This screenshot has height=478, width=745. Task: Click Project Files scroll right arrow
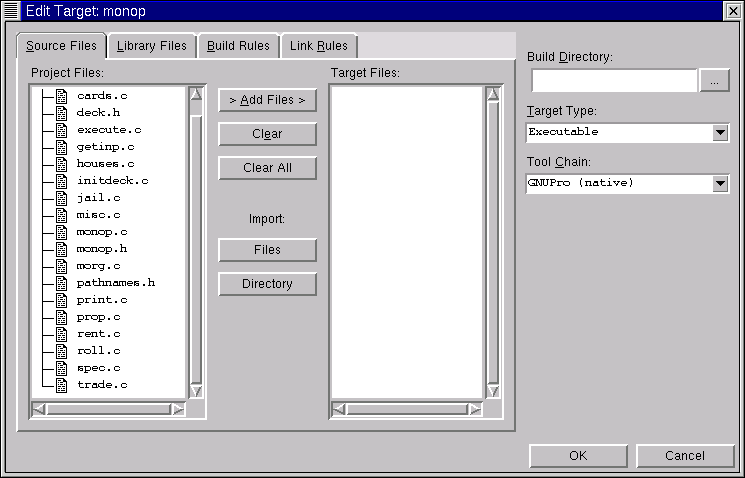tap(178, 409)
